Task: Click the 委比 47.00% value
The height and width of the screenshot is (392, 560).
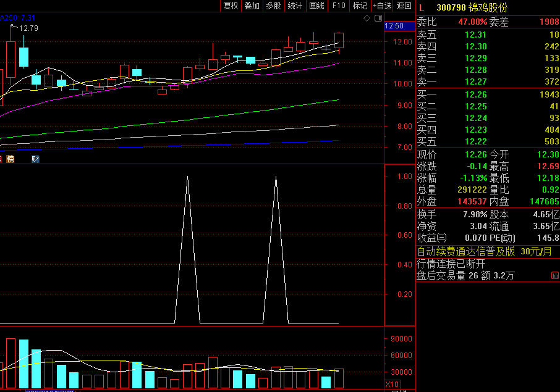Action: click(x=472, y=22)
